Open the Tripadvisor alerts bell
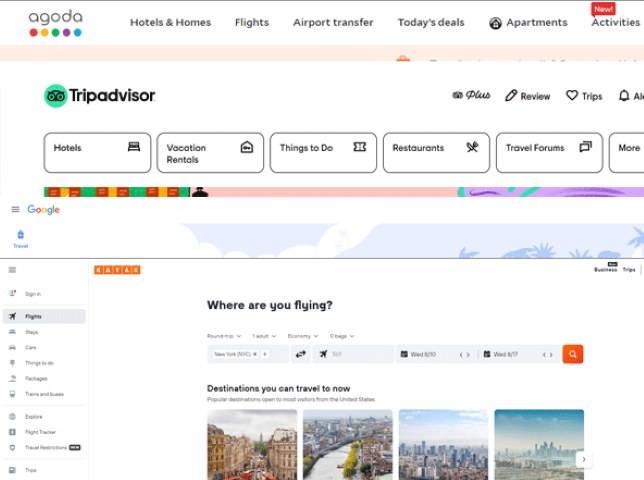Viewport: 644px width, 480px height. 624,96
